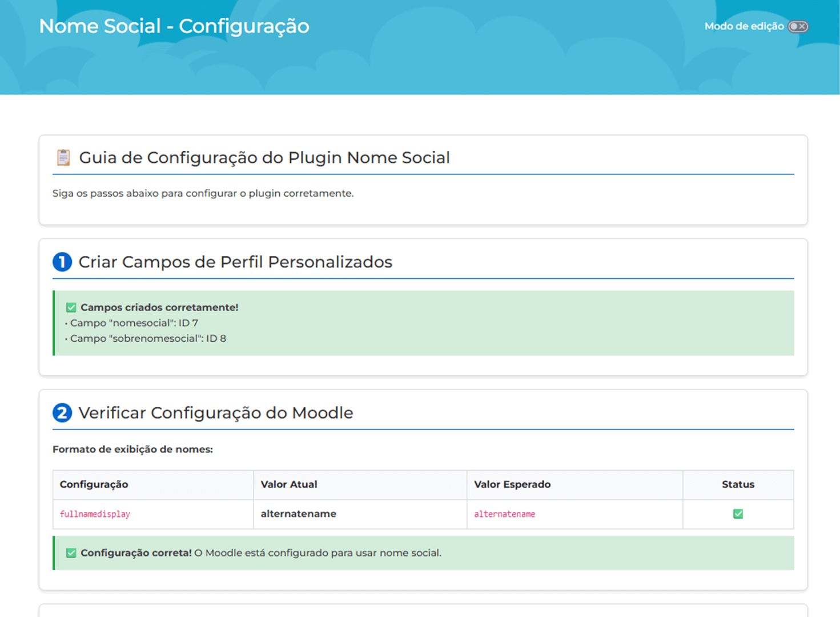Click the step 2 number badge
The width and height of the screenshot is (840, 617).
click(62, 412)
